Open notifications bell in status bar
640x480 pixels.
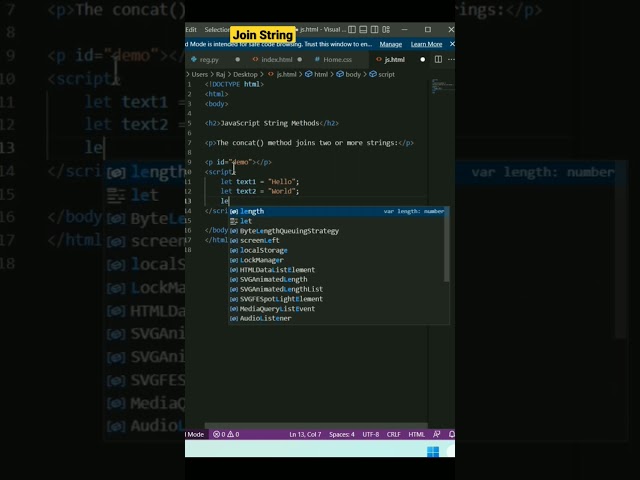pos(451,434)
